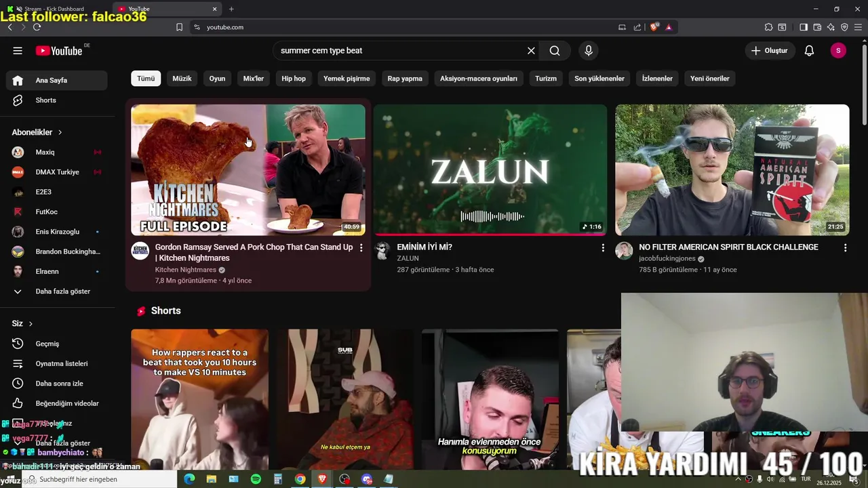Select the Rap yapma filter chip
Viewport: 868px width, 488px height.
point(405,79)
